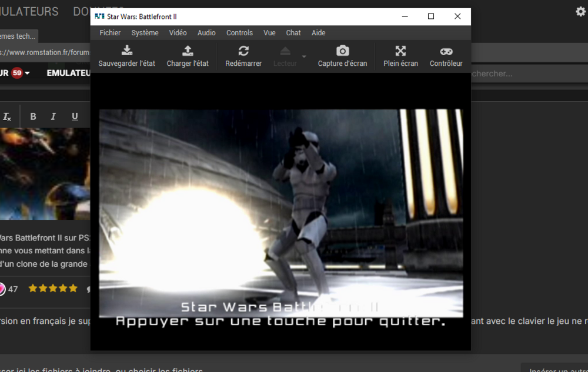Open the Audio menu
588x372 pixels.
[x=206, y=33]
